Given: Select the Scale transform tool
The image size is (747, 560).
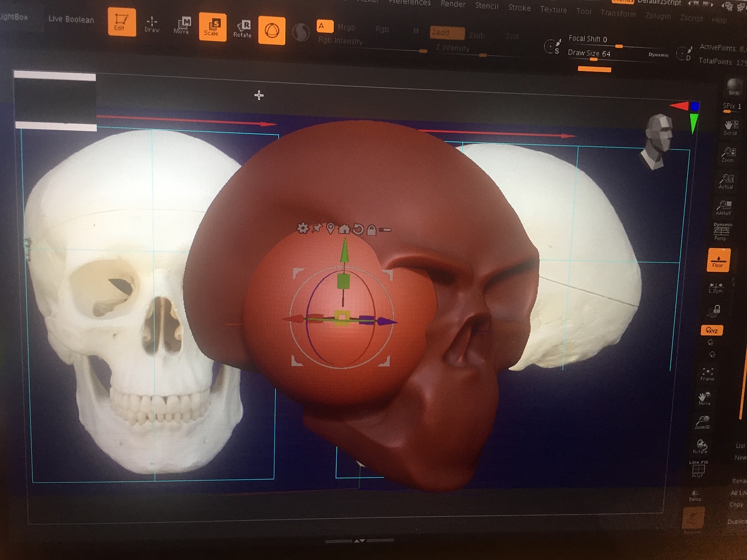Looking at the screenshot, I should pos(212,27).
